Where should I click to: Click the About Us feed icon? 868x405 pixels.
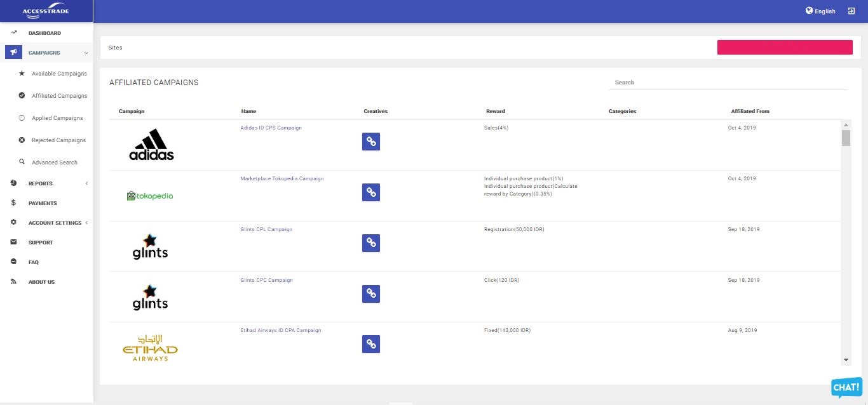(14, 282)
